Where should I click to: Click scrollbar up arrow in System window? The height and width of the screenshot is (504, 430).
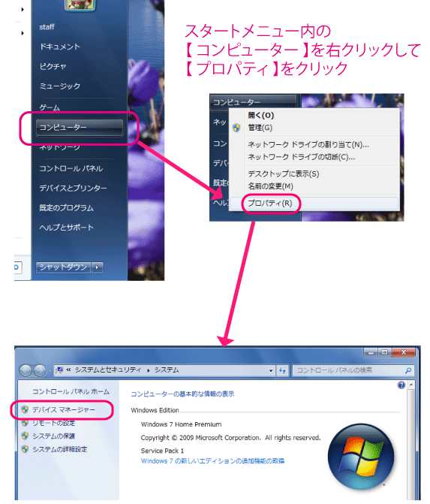410,385
